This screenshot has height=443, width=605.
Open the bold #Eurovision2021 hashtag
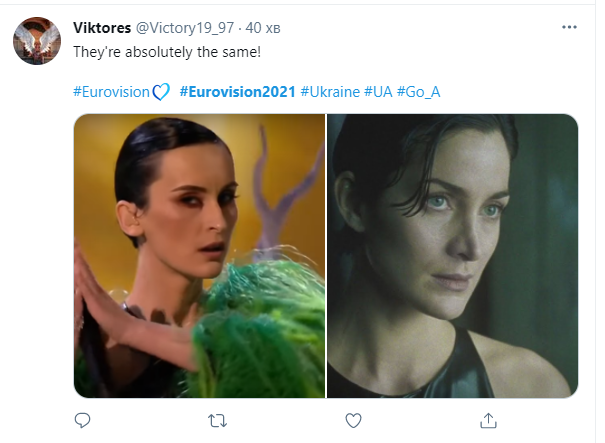pos(238,92)
